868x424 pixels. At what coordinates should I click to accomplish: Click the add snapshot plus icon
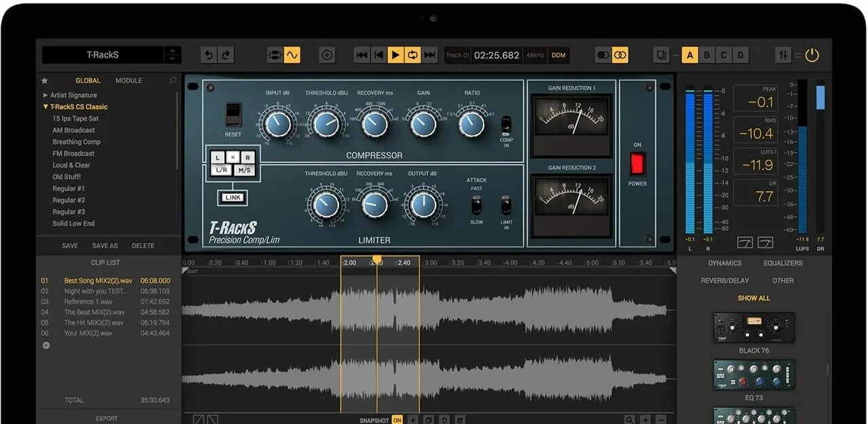pos(413,420)
